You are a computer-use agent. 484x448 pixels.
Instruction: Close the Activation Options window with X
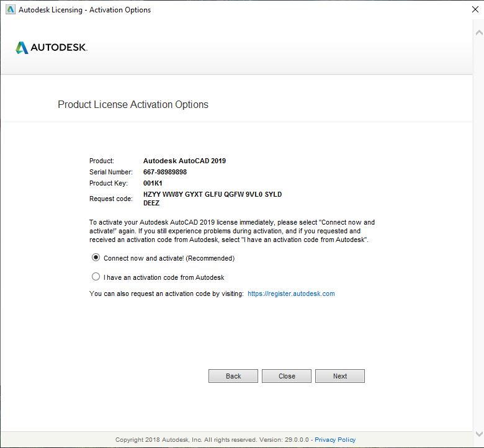pyautogui.click(x=475, y=9)
